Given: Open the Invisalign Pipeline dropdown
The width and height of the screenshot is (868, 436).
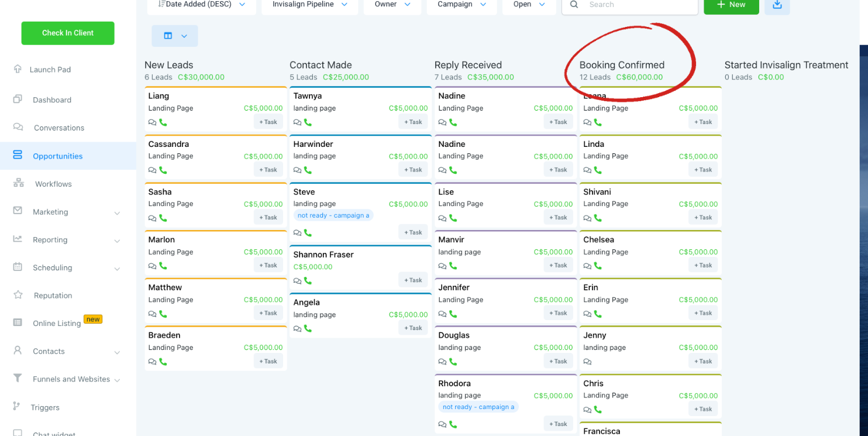Looking at the screenshot, I should coord(309,5).
